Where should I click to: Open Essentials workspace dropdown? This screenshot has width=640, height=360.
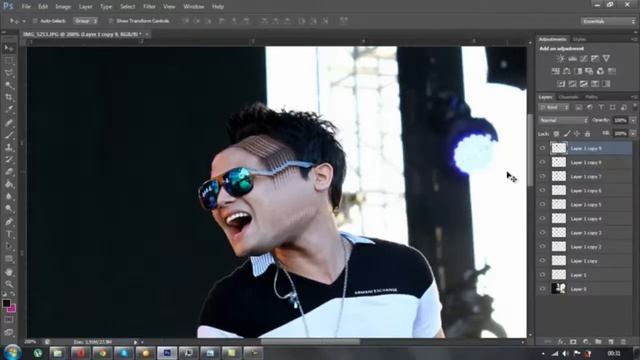[x=608, y=21]
